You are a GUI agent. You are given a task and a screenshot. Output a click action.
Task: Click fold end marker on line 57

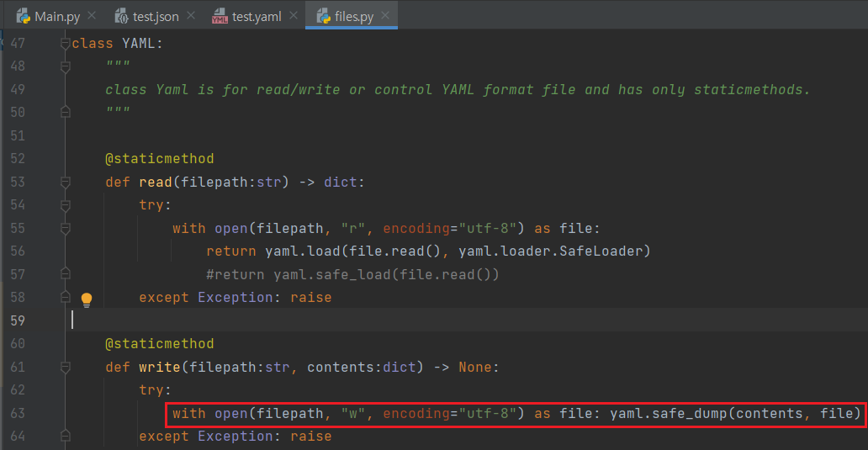[x=66, y=274]
